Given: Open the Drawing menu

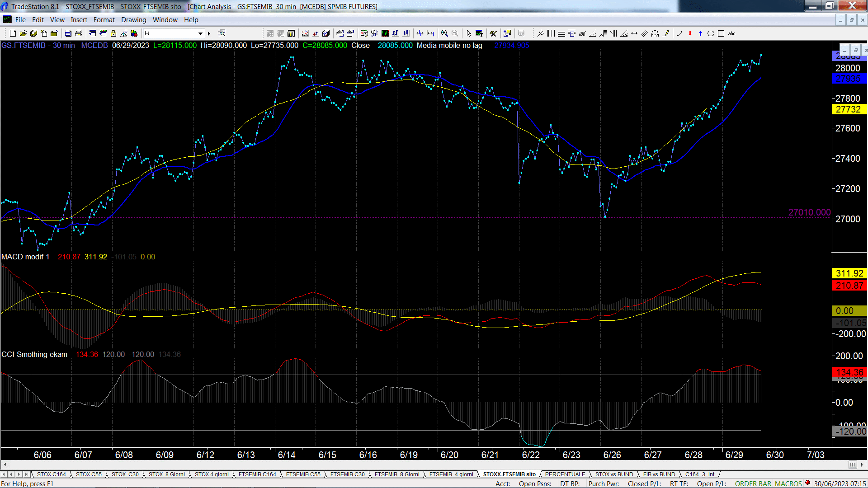Looking at the screenshot, I should tap(134, 20).
